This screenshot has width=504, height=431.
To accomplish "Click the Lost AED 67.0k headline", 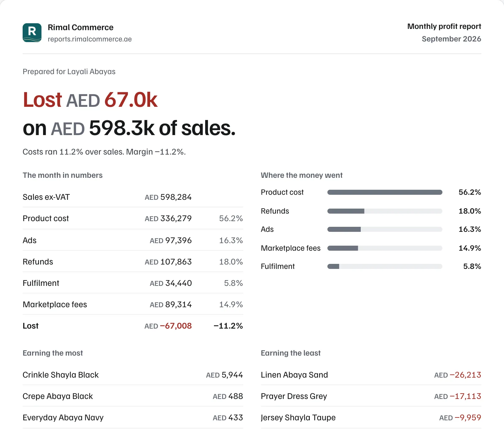I will [x=90, y=100].
